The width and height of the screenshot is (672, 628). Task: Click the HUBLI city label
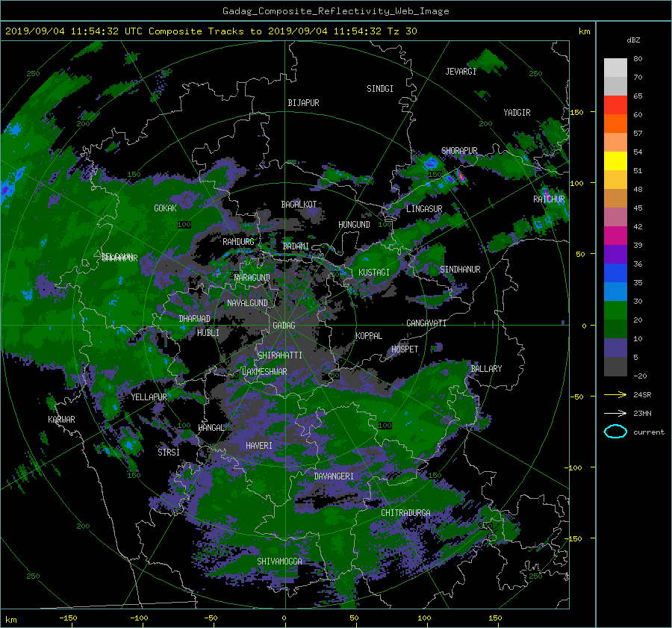point(208,333)
